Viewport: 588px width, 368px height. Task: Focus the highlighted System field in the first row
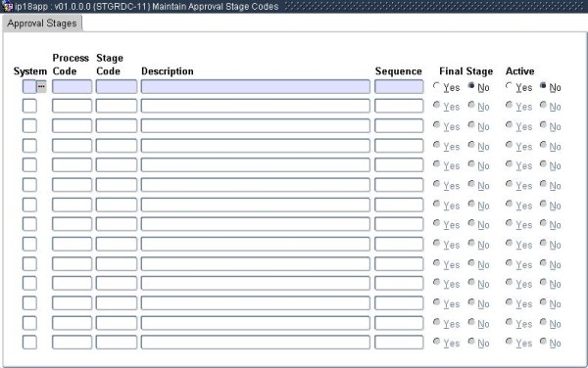(29, 86)
